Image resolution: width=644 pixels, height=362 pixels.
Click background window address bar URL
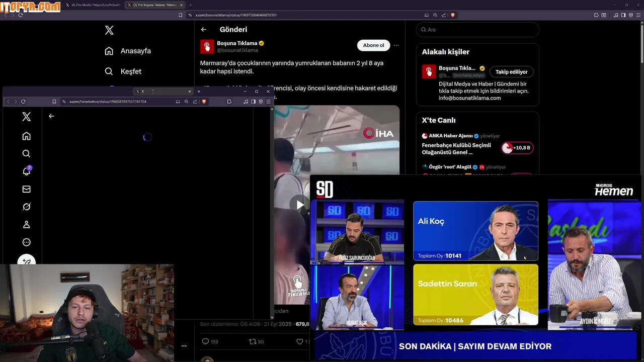(236, 15)
